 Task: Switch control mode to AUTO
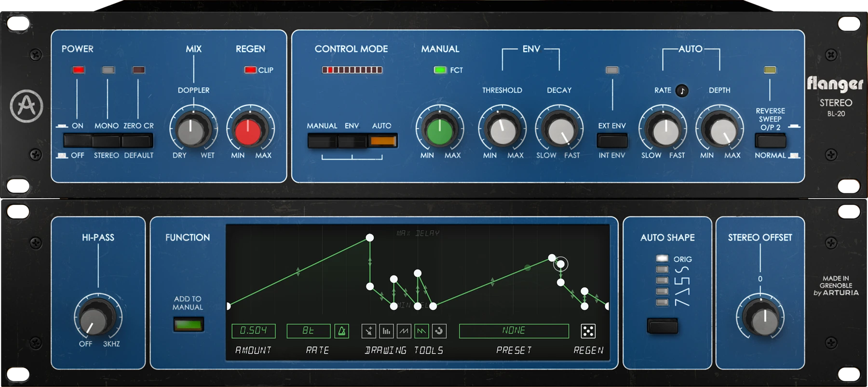(382, 141)
